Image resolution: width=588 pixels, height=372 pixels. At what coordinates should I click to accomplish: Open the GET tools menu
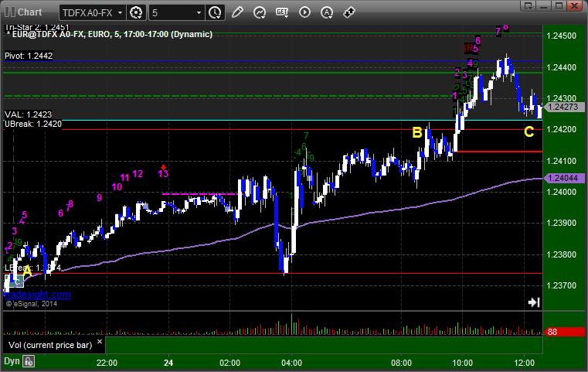tap(282, 12)
